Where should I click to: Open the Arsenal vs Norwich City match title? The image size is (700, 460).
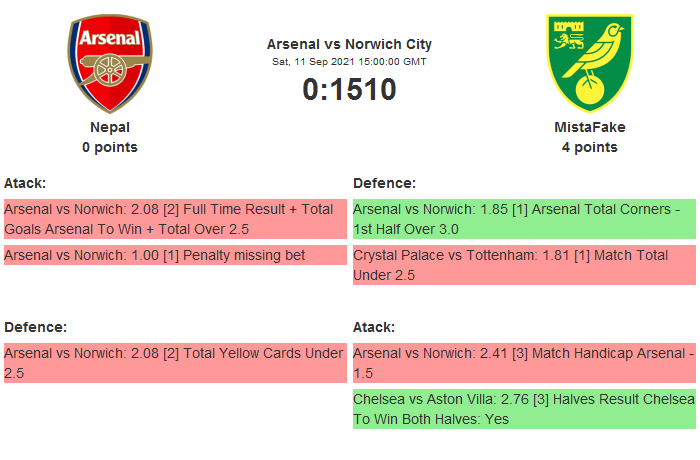pyautogui.click(x=349, y=44)
